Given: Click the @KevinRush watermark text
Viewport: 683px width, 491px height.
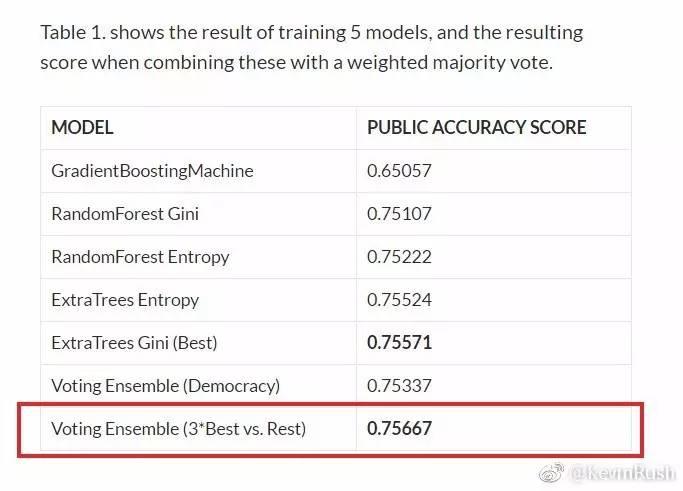Looking at the screenshot, I should (622, 472).
